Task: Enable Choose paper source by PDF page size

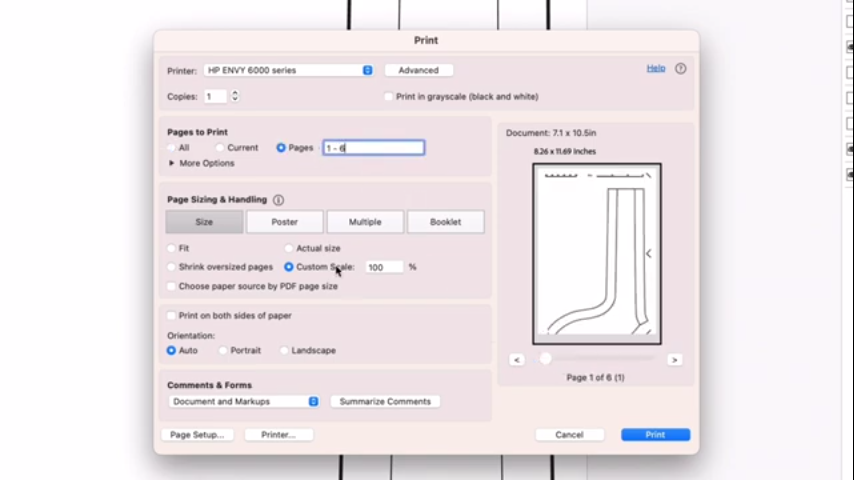Action: pos(172,286)
